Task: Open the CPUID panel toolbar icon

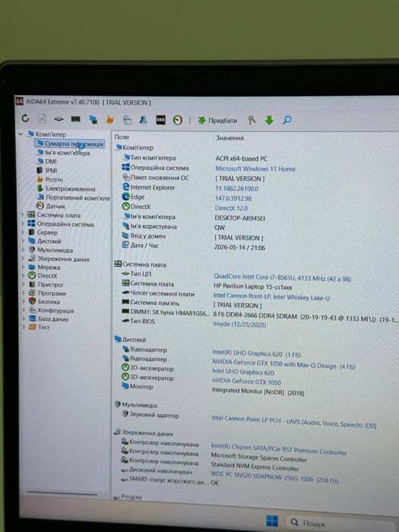Action: point(127,120)
